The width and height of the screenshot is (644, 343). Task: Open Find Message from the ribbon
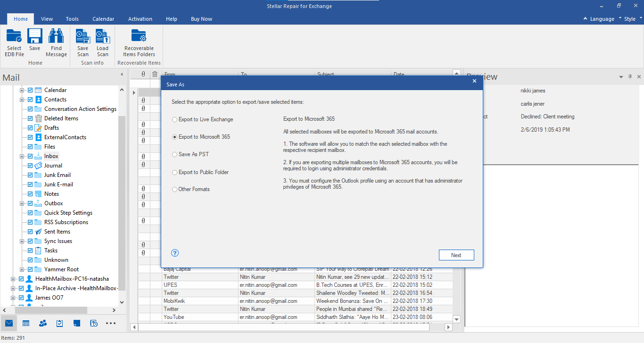click(56, 37)
